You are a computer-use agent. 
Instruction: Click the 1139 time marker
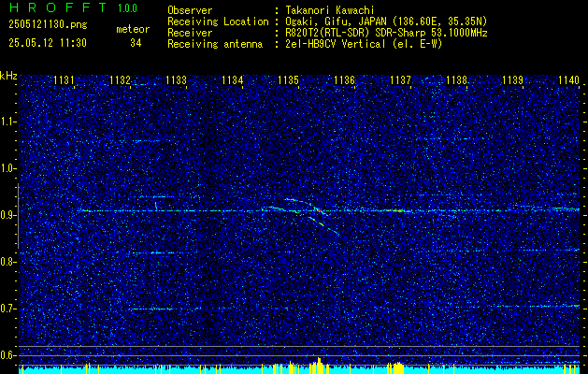click(512, 79)
